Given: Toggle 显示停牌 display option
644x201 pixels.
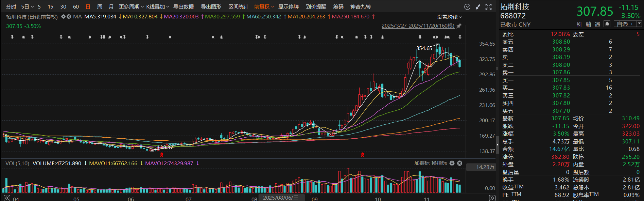Looking at the screenshot, I should pyautogui.click(x=288, y=7).
